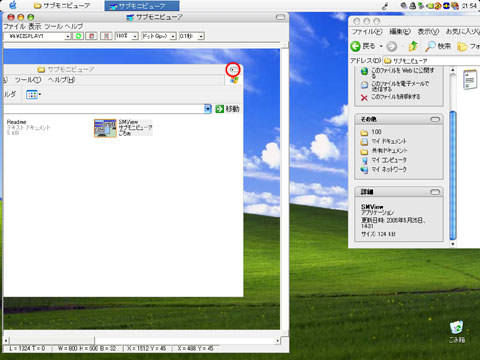Click the up-one-folder icon in Explorer
This screenshot has height=360, width=480.
(413, 46)
